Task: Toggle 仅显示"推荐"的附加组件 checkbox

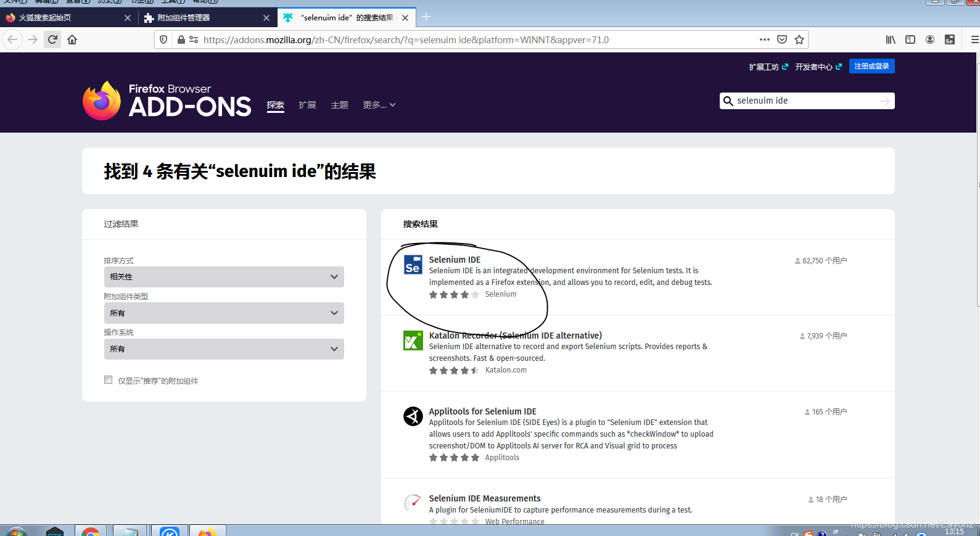Action: click(109, 380)
